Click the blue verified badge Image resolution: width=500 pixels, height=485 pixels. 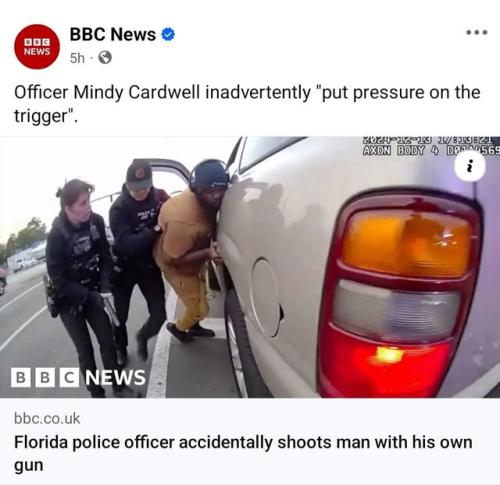tap(168, 35)
